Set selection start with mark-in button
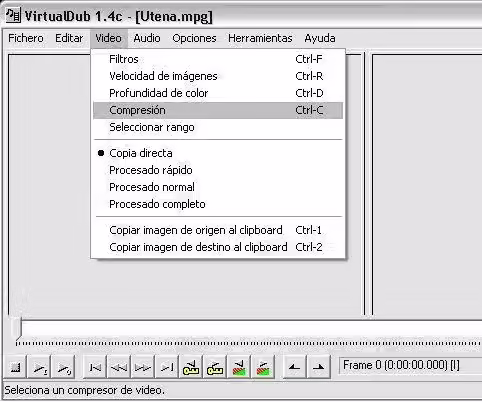 click(x=294, y=367)
